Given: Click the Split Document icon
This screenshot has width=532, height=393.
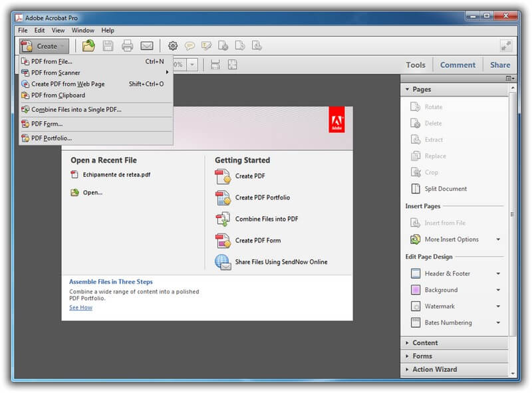Looking at the screenshot, I should tap(415, 189).
